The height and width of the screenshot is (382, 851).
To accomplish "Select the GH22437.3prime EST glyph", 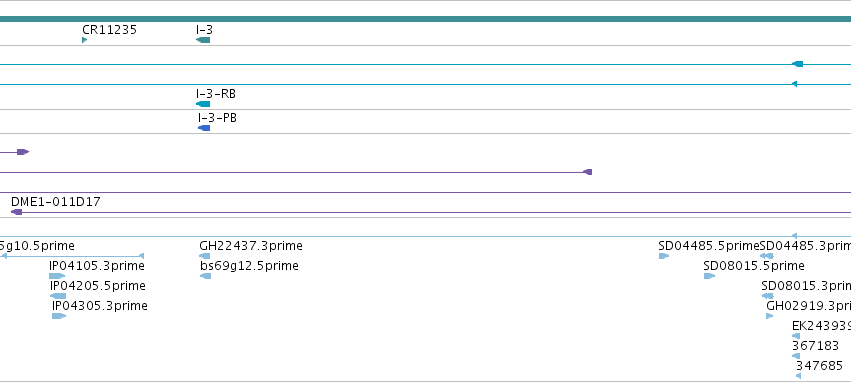I will coord(205,256).
